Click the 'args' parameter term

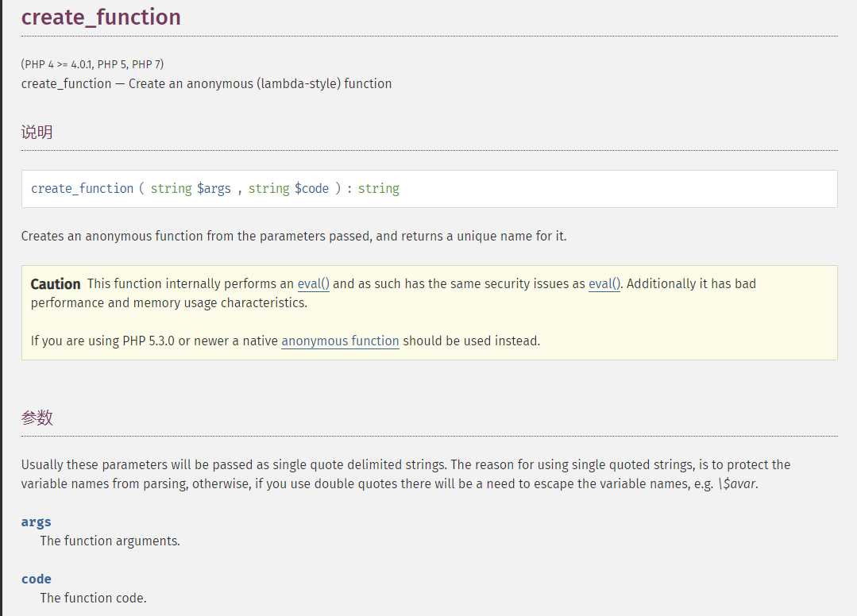[36, 522]
